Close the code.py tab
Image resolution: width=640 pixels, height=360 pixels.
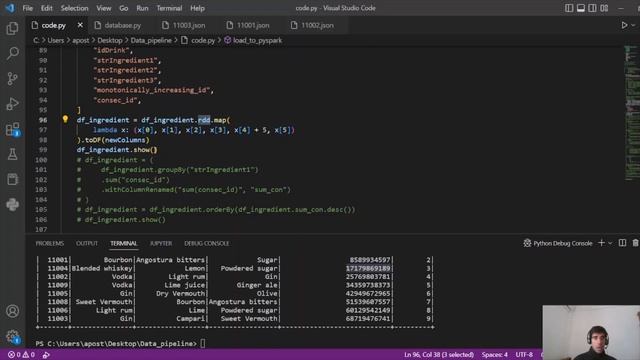pos(80,25)
